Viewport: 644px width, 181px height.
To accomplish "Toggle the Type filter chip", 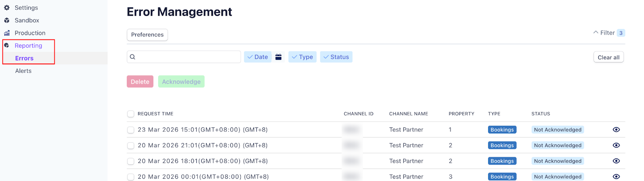I will 302,57.
